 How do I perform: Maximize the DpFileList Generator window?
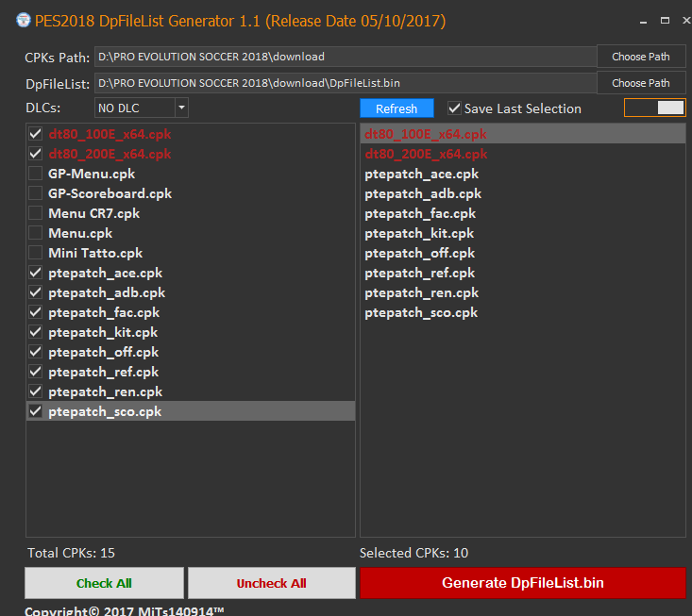click(665, 21)
